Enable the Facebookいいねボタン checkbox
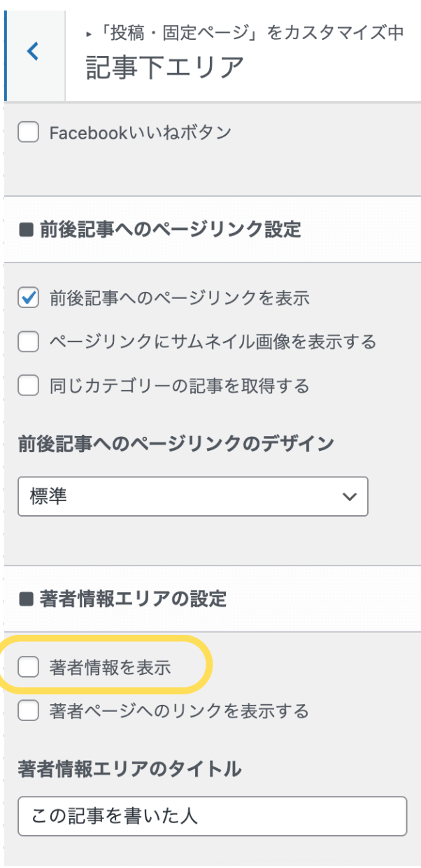This screenshot has height=868, width=421. tap(28, 133)
